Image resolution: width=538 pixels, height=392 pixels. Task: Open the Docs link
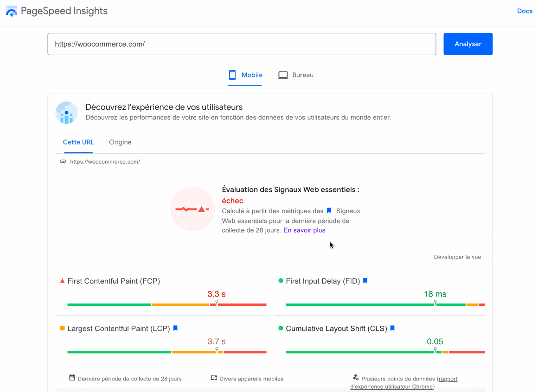pos(525,11)
